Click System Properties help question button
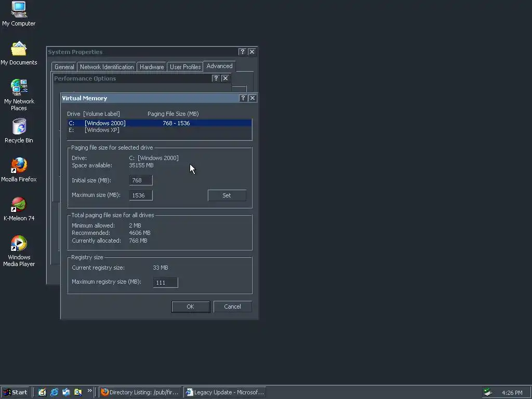Viewport: 532px width, 399px height. click(x=242, y=51)
